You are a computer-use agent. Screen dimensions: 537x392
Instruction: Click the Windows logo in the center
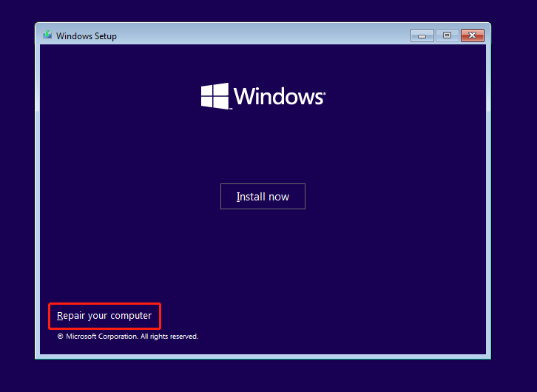(263, 96)
